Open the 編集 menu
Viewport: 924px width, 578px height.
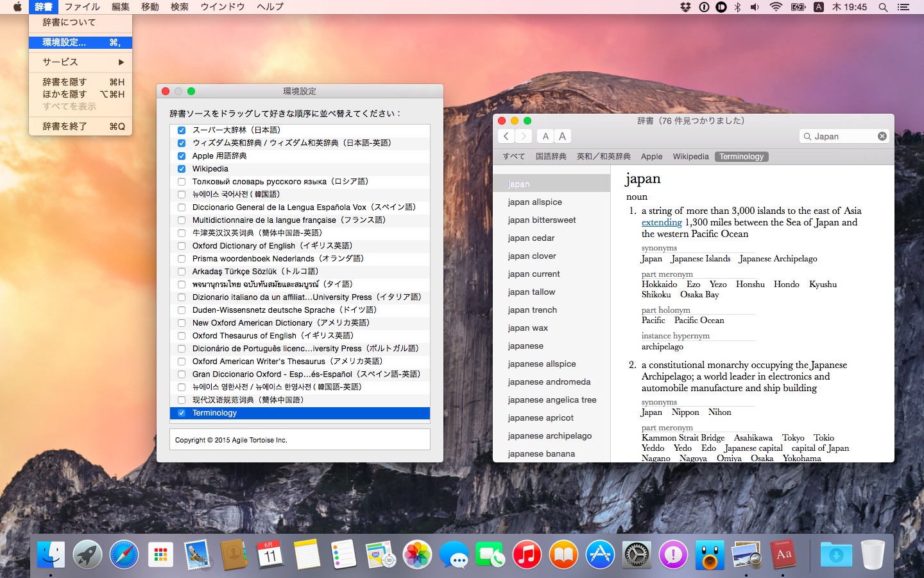pyautogui.click(x=121, y=7)
